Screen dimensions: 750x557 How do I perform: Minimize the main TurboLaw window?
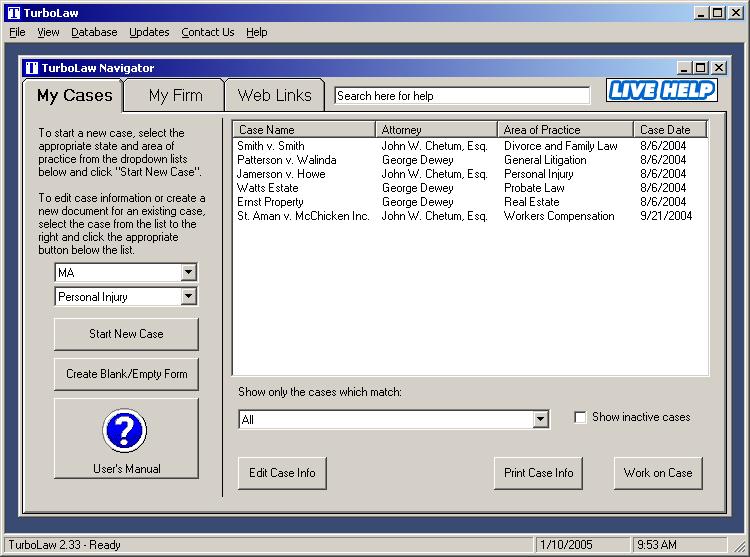[701, 13]
